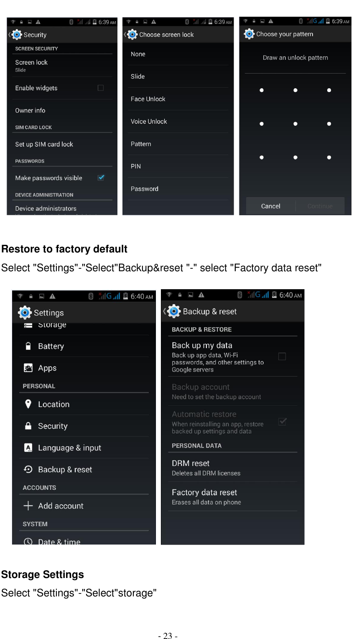The height and width of the screenshot is (639, 364).
Task: Toggle Automatic restore setting
Action: click(282, 422)
